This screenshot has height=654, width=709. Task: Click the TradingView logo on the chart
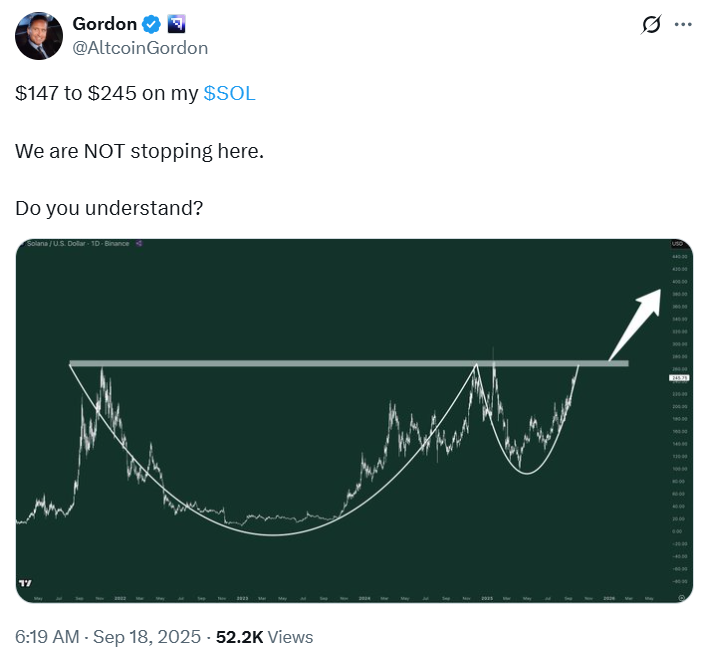point(25,583)
